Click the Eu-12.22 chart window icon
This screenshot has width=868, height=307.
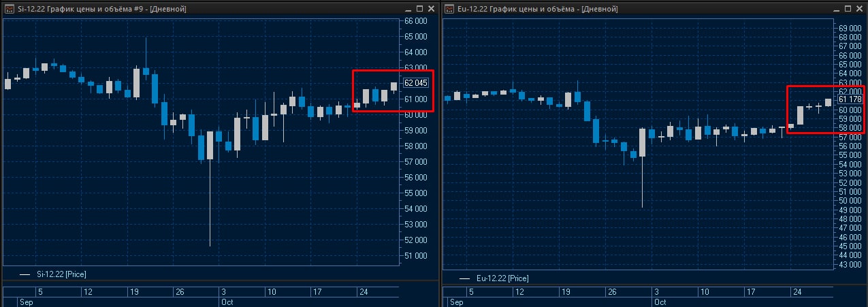click(x=449, y=9)
